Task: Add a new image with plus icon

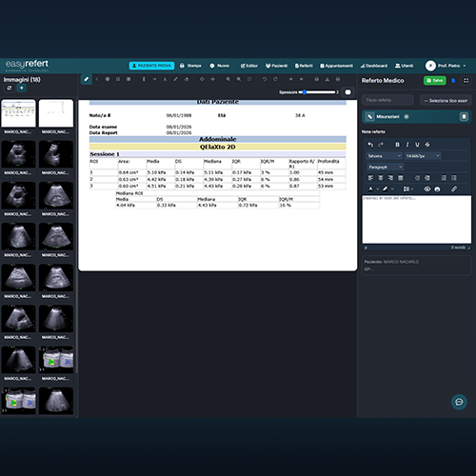Action: (x=22, y=88)
